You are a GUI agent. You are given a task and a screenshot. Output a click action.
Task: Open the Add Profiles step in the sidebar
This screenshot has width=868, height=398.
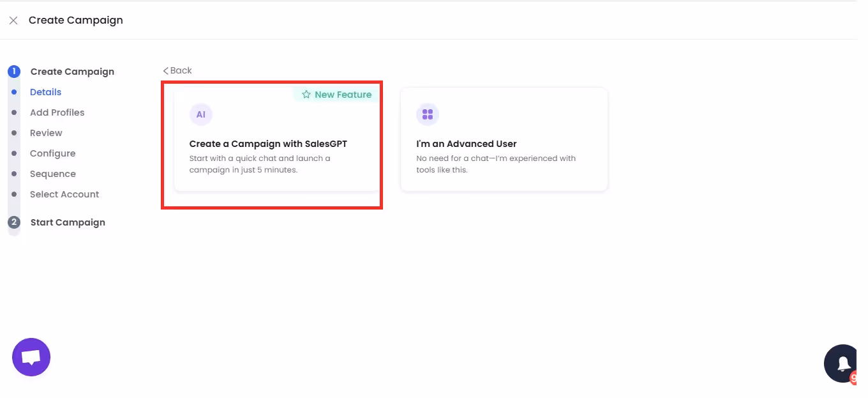pyautogui.click(x=57, y=112)
